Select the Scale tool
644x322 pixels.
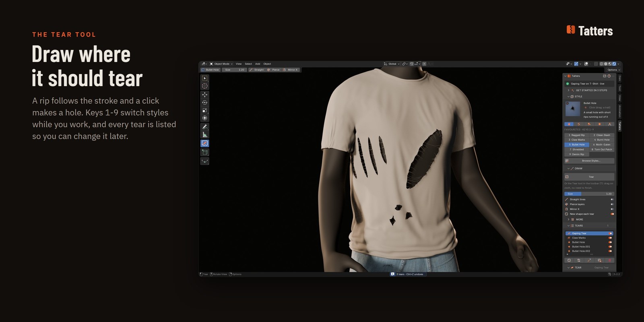click(205, 110)
